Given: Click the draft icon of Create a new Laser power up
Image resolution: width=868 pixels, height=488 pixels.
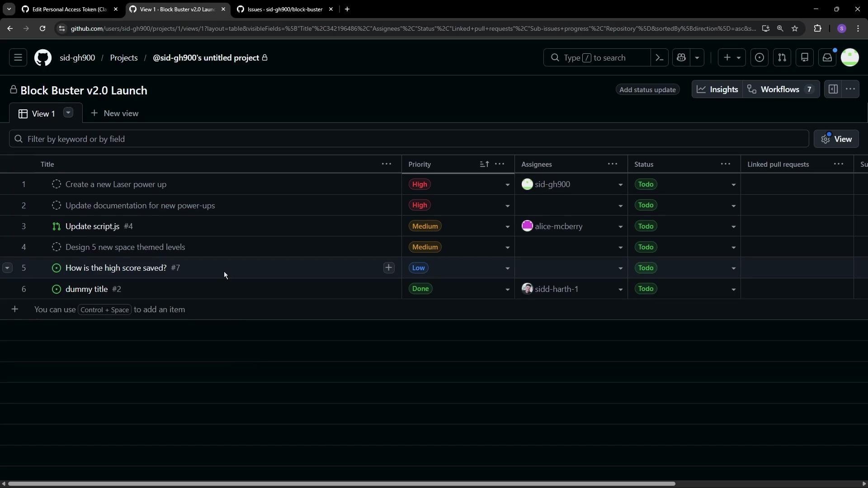Looking at the screenshot, I should coord(57,184).
